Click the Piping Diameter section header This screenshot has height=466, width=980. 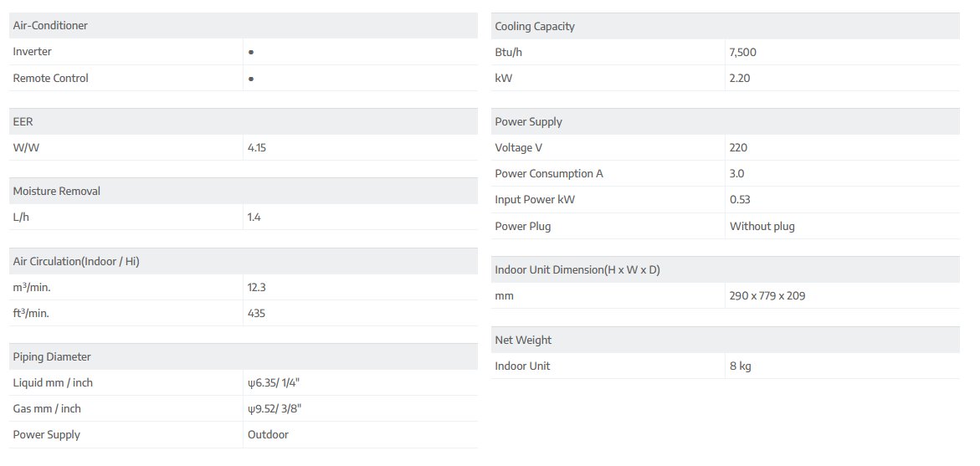[x=52, y=357]
